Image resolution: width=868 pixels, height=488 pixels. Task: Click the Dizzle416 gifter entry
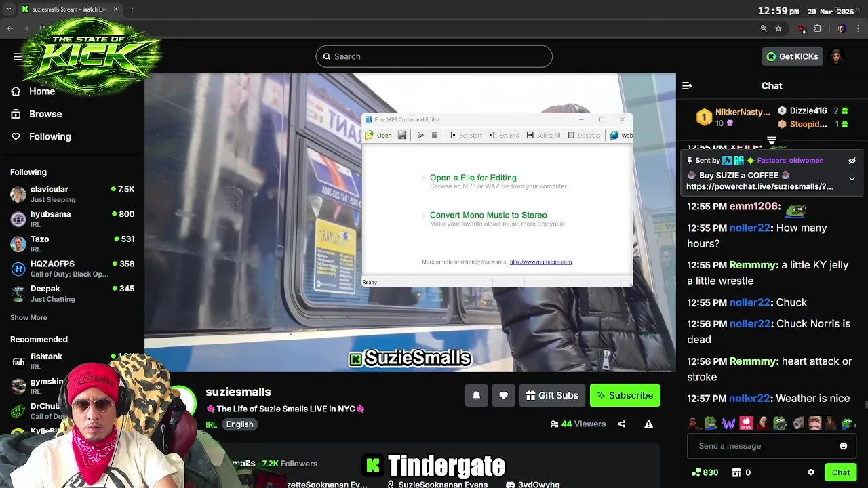[813, 110]
